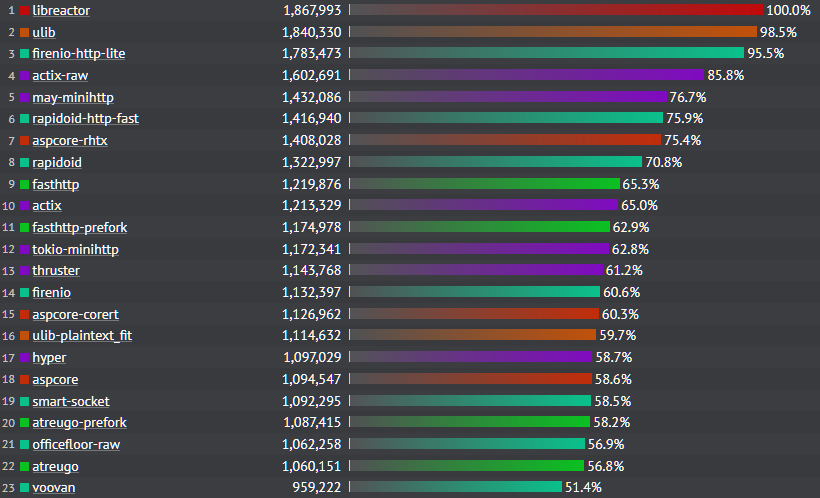This screenshot has height=498, width=820.
Task: Select the value 1,432,086
Action: pos(312,98)
